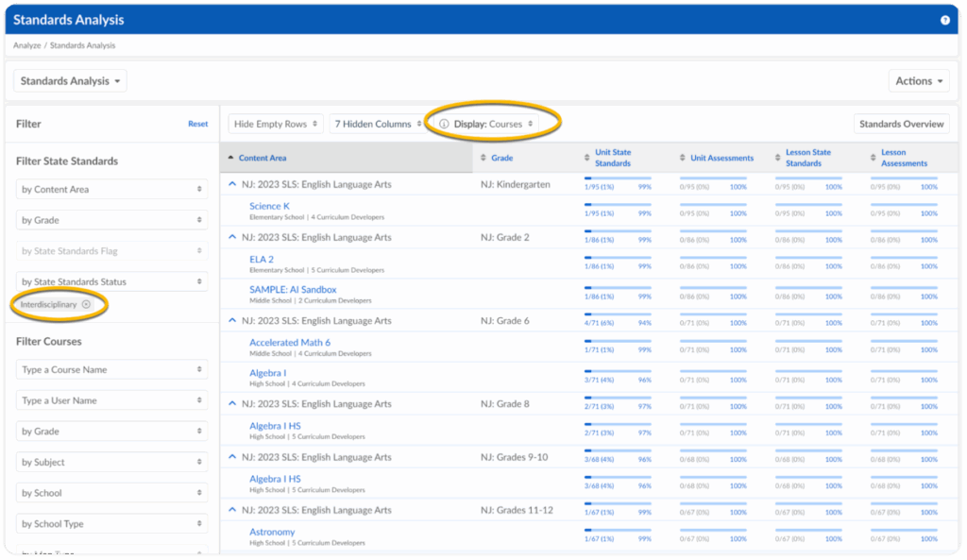Click Astronomy unit state standards progress bar
The height and width of the screenshot is (560, 967).
click(x=618, y=531)
